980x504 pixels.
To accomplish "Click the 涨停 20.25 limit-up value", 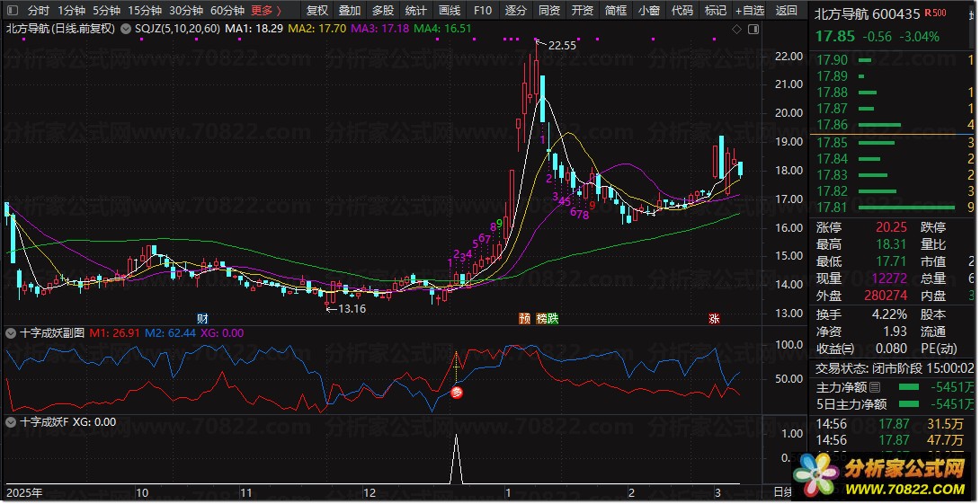I will [889, 228].
